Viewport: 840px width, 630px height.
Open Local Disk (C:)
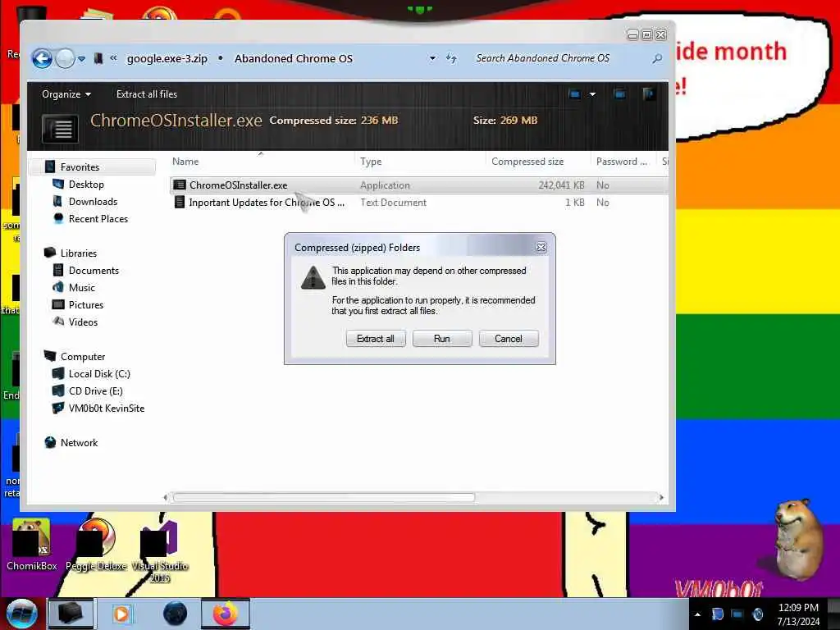coord(99,374)
